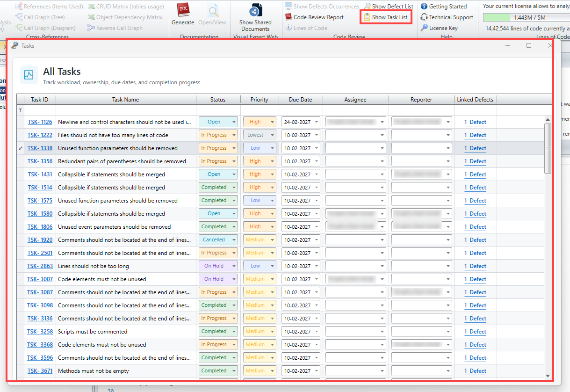This screenshot has height=392, width=570.
Task: Select task name 'Scripts must be commented'
Action: point(93,332)
